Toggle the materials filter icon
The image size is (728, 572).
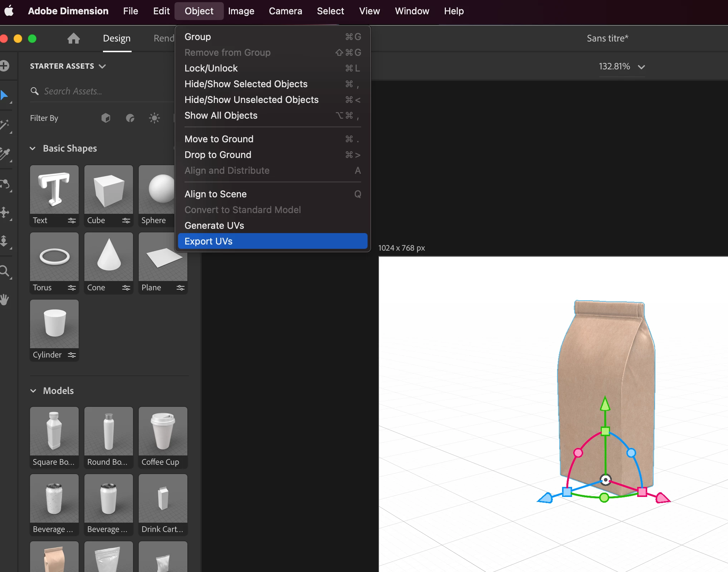click(130, 118)
